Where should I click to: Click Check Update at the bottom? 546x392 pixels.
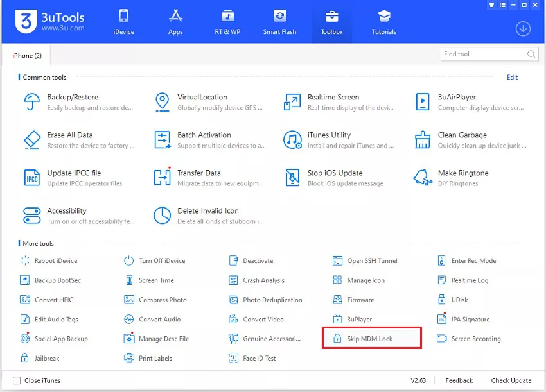click(511, 380)
